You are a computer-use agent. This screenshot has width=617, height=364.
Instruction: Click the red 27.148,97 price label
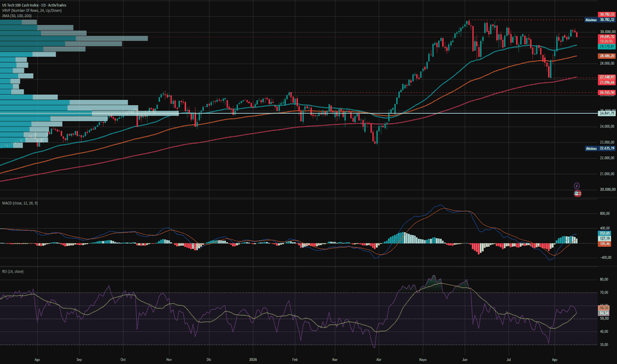click(606, 77)
